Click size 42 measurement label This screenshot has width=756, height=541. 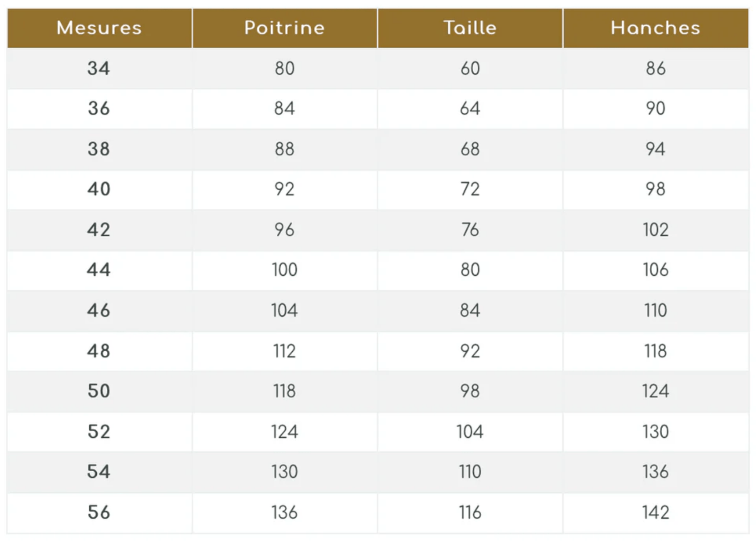(99, 230)
